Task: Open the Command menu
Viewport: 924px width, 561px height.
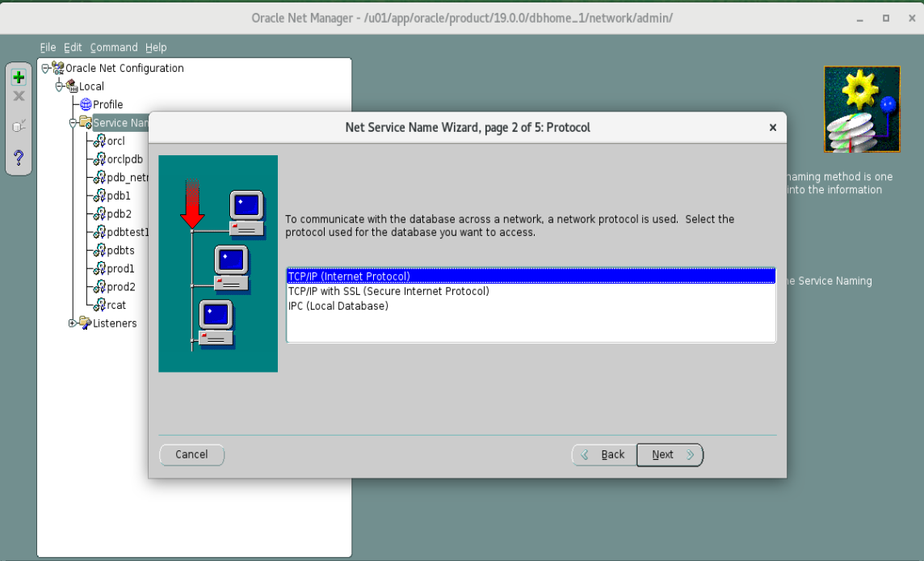Action: 114,47
